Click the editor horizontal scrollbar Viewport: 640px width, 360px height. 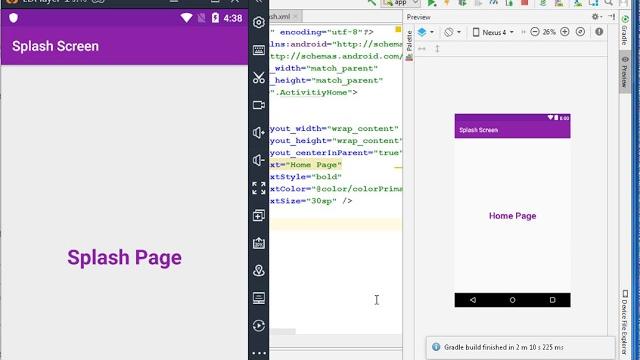tap(282, 331)
